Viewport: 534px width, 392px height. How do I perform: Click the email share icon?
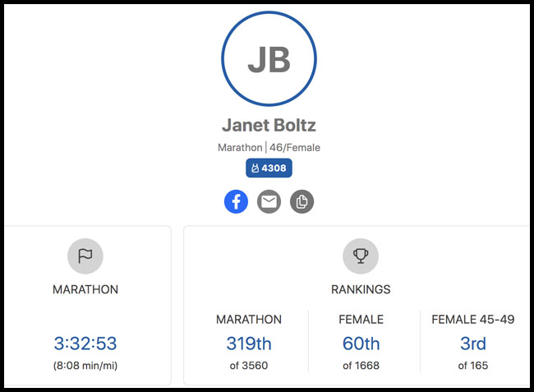point(269,201)
